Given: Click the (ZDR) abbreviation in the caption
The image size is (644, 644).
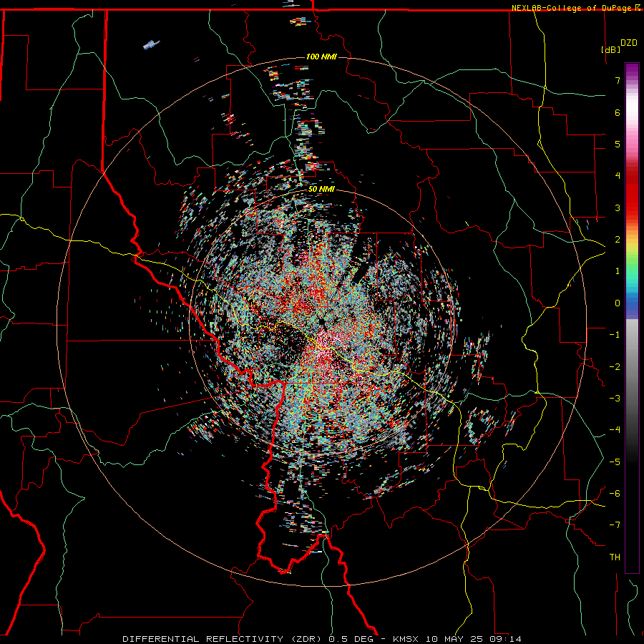Looking at the screenshot, I should [x=306, y=639].
